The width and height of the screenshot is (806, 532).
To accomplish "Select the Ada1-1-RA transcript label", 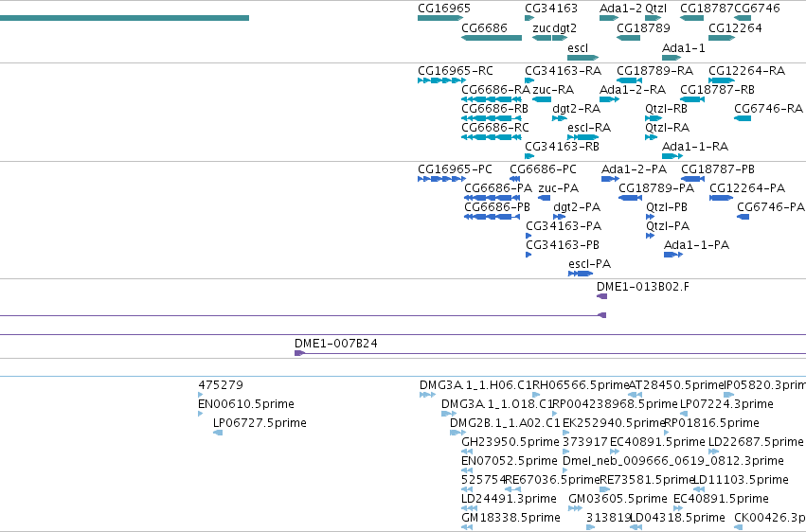I will pos(695,147).
